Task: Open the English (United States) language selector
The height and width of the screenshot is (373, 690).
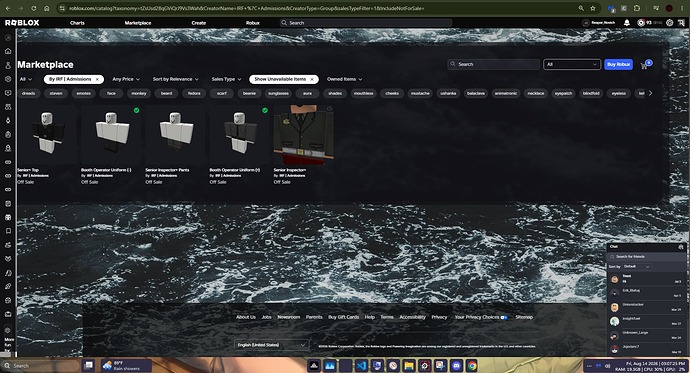Action: pyautogui.click(x=272, y=345)
